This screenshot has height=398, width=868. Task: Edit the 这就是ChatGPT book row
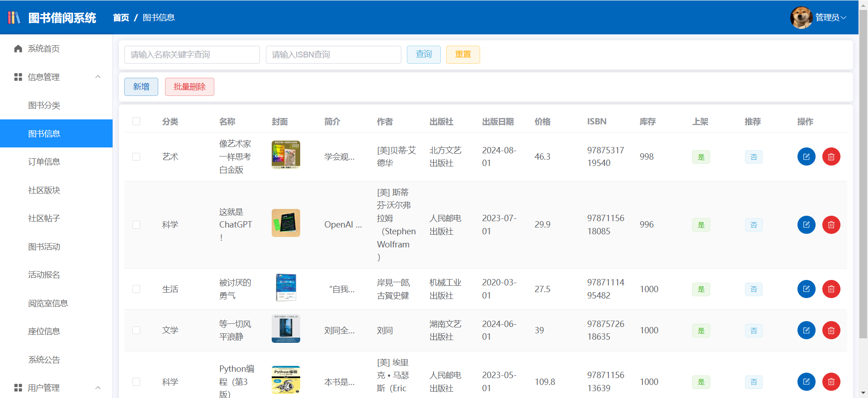(x=806, y=225)
